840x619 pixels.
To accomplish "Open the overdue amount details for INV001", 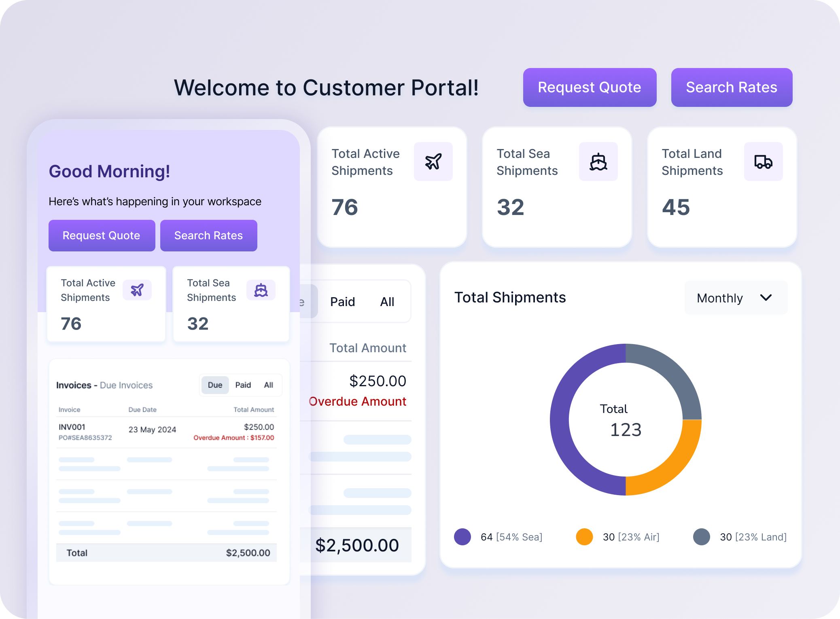I will [x=233, y=438].
